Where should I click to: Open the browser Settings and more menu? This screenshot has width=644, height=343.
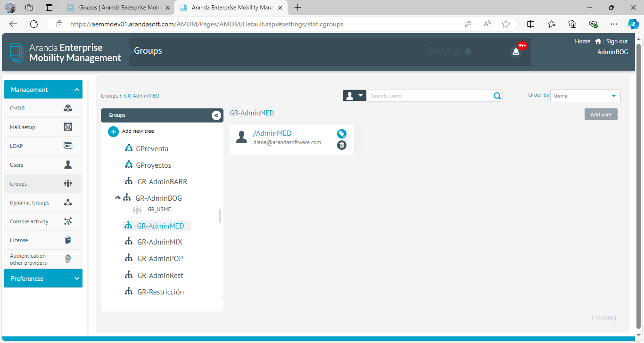tap(613, 24)
